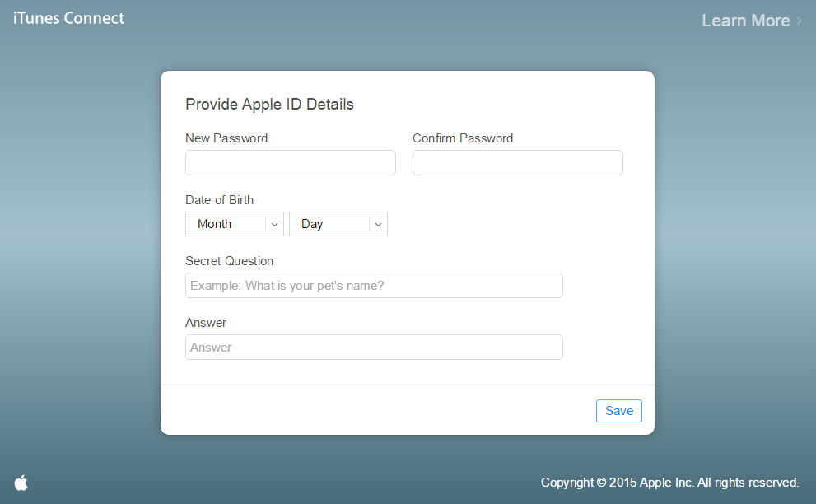Click the down arrow of the Month selector
Image resolution: width=816 pixels, height=504 pixels.
click(274, 224)
